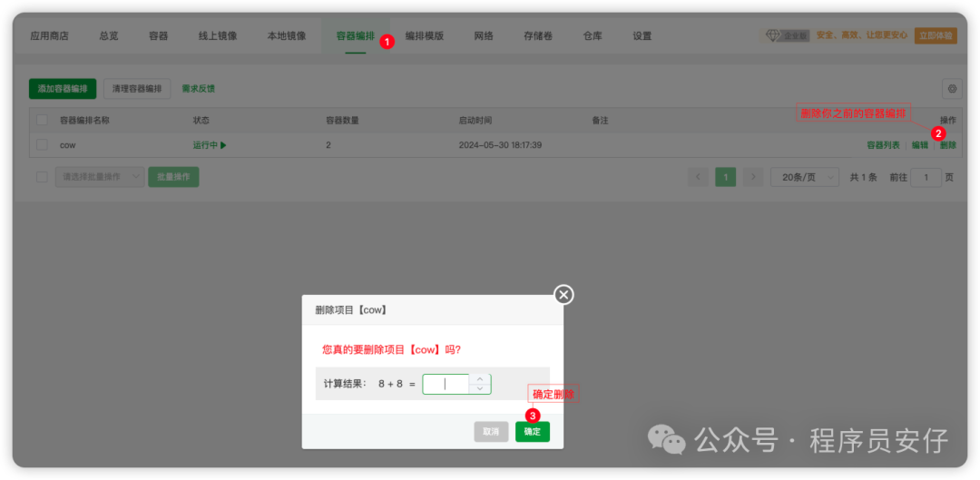Image resolution: width=980 pixels, height=480 pixels.
Task: Click 删除 link for cow
Action: 948,145
